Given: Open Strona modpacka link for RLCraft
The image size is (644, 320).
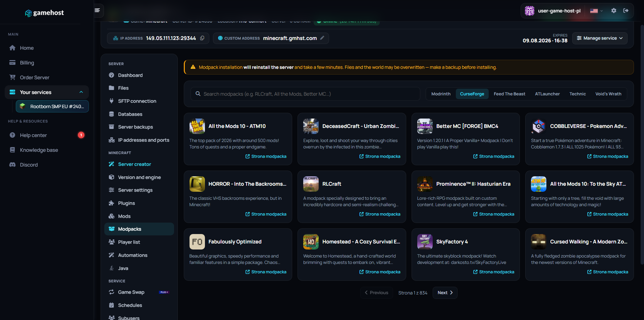Looking at the screenshot, I should pos(380,214).
